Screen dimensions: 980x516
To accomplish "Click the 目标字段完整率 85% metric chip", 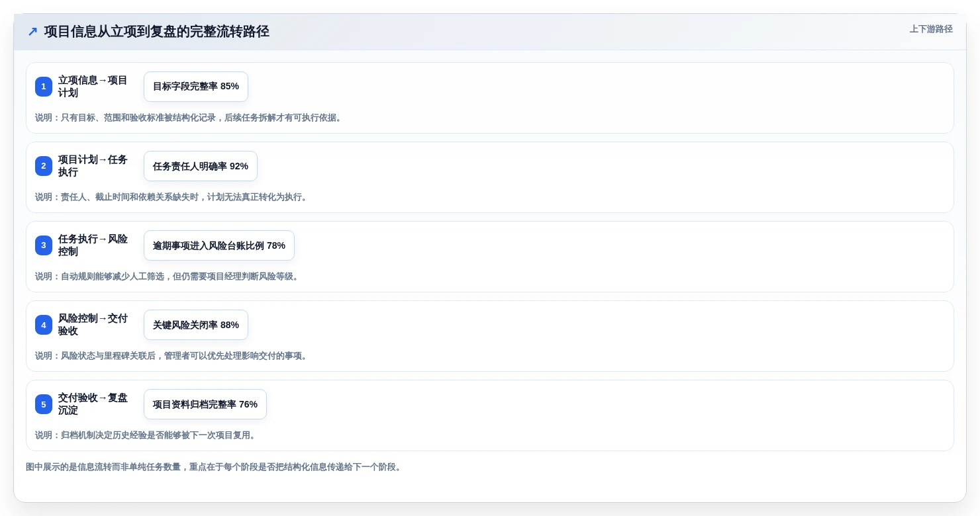I will coord(196,87).
